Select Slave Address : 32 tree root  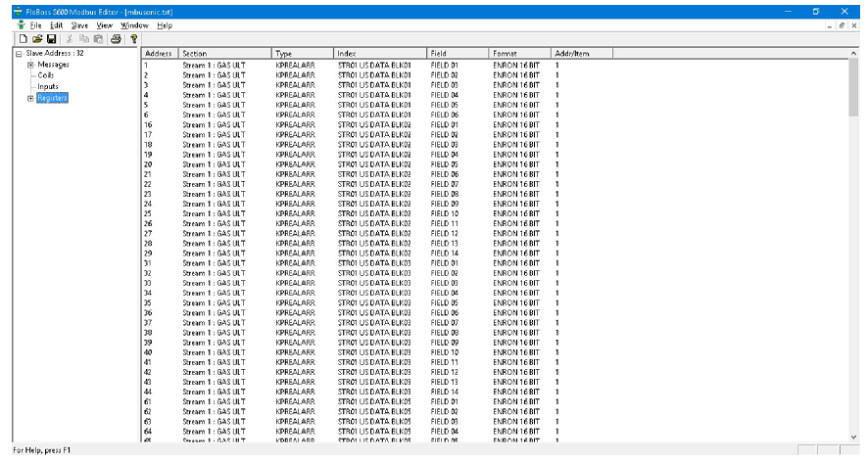pos(55,53)
